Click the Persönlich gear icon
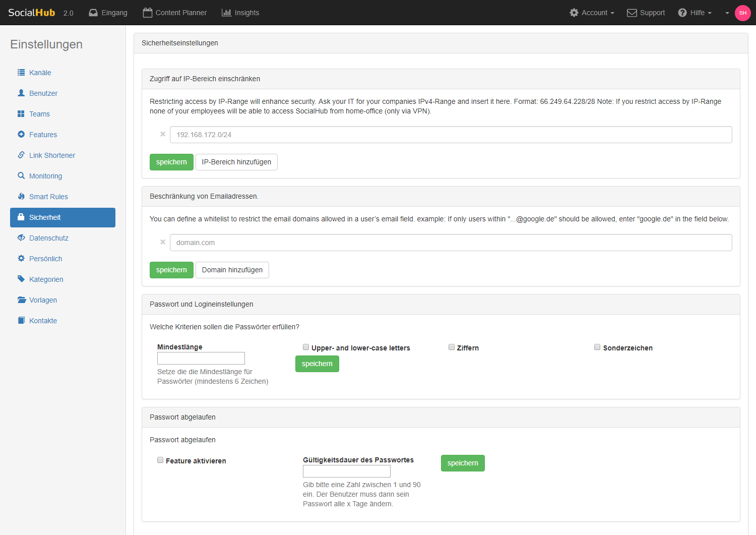Viewport: 756px width, 535px height. point(21,259)
